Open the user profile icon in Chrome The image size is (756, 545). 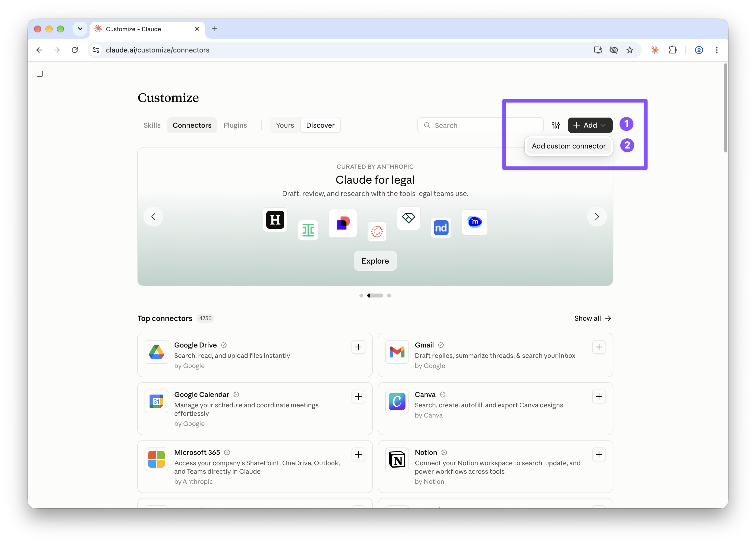coord(699,50)
